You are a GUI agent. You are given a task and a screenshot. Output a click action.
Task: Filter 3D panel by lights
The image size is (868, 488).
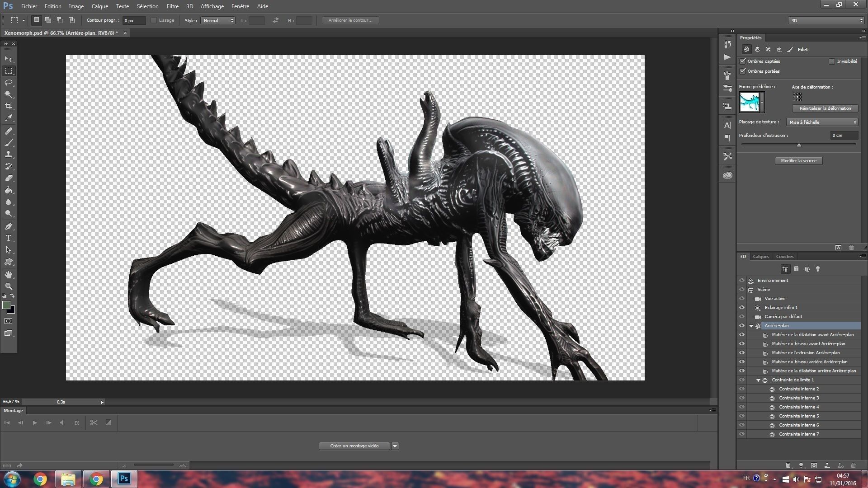click(818, 269)
